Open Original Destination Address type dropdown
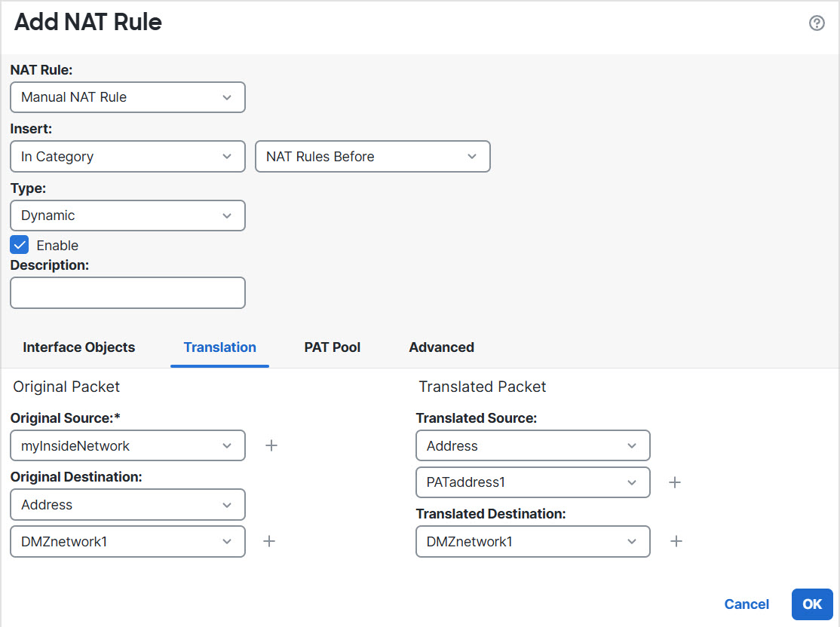 click(x=127, y=504)
